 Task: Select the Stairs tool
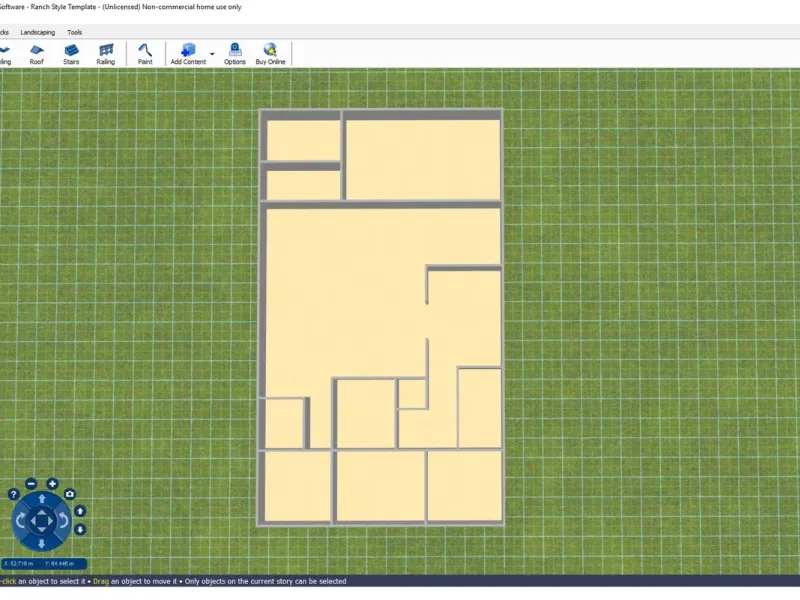[x=71, y=55]
